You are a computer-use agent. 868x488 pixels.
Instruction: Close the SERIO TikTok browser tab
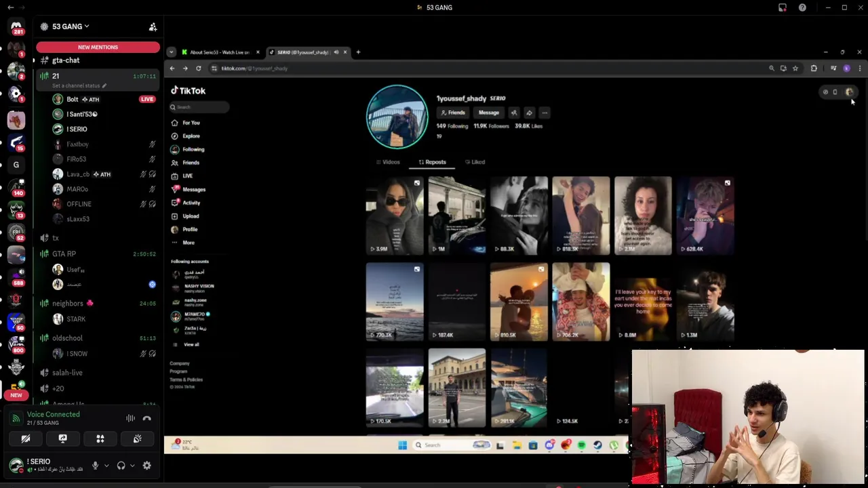(344, 52)
